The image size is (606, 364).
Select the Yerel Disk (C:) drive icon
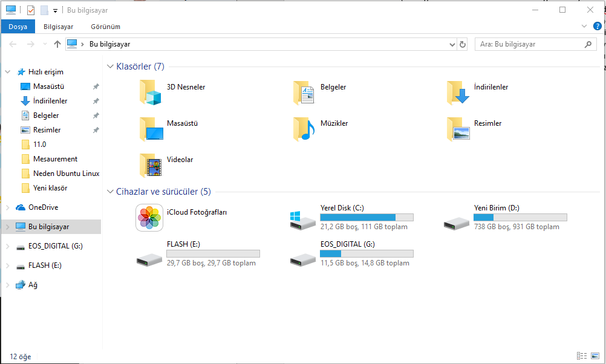click(x=302, y=221)
